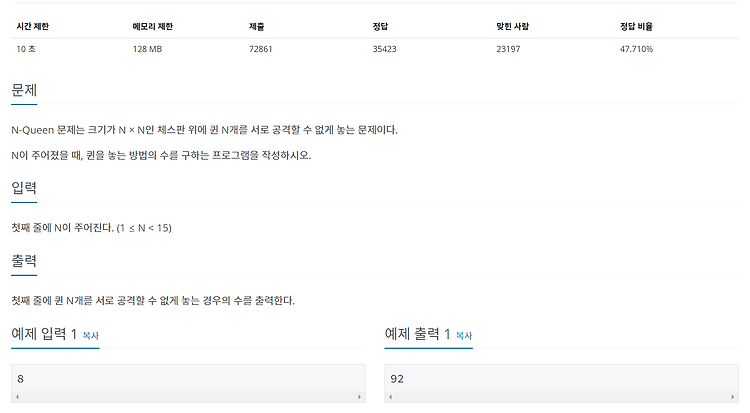Click the sample input value 8

[x=21, y=379]
